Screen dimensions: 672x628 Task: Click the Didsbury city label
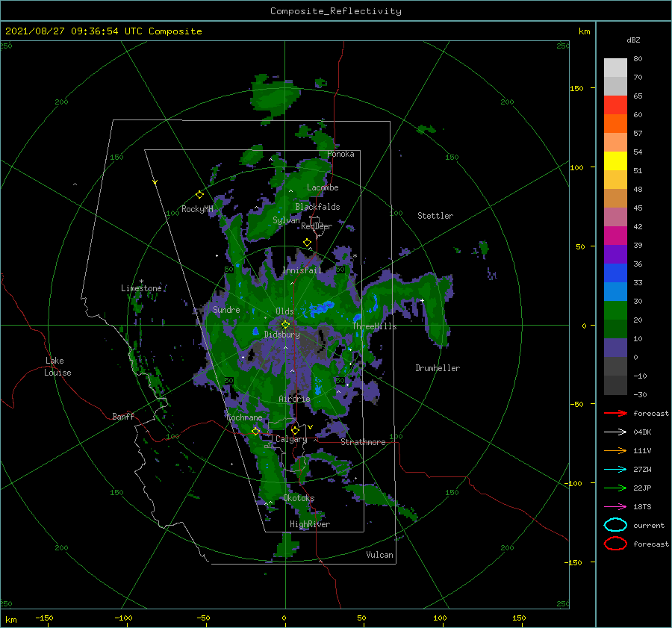click(x=281, y=335)
